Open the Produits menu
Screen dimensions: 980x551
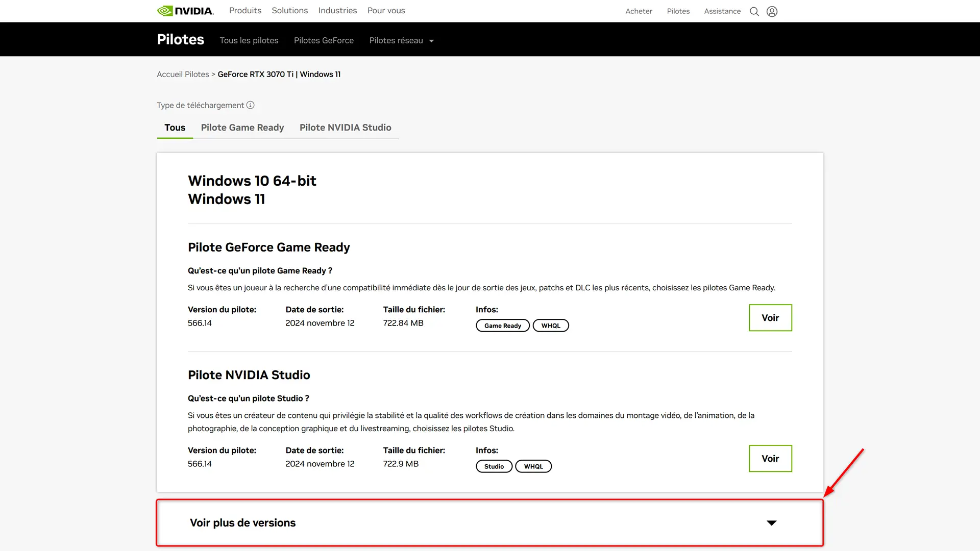pyautogui.click(x=245, y=11)
